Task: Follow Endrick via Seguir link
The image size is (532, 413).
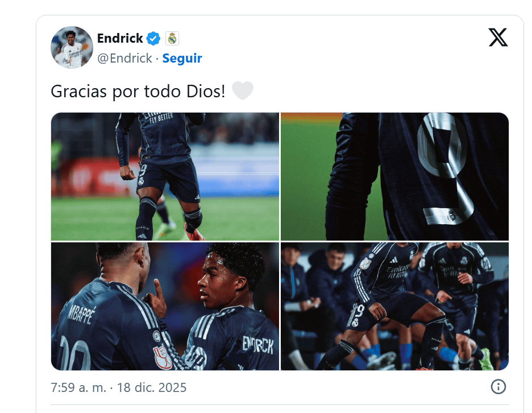Action: tap(182, 58)
